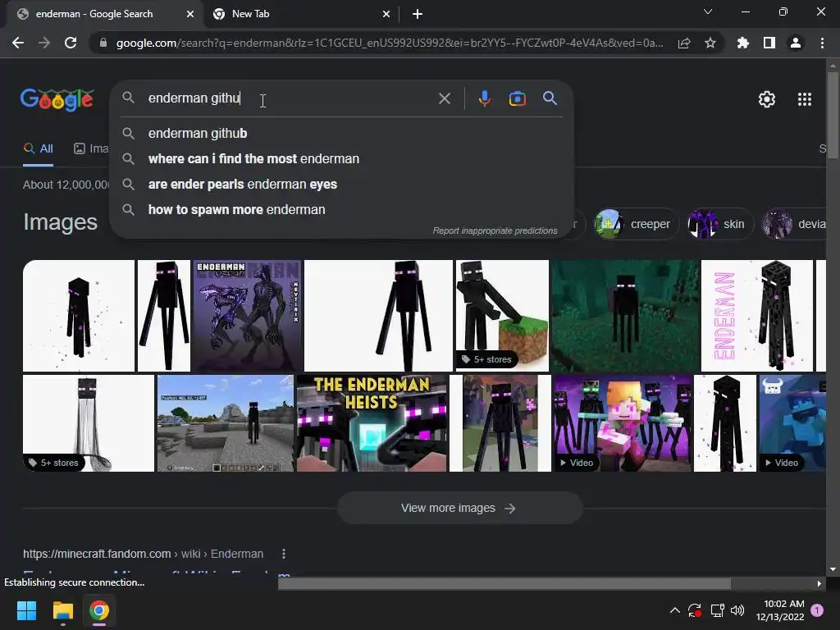Open a new browser tab with plus
This screenshot has height=630, width=840.
[x=418, y=14]
